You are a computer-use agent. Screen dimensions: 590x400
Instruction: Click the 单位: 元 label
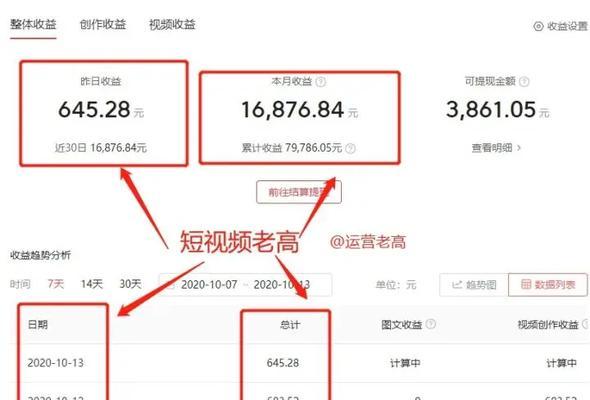pyautogui.click(x=396, y=285)
